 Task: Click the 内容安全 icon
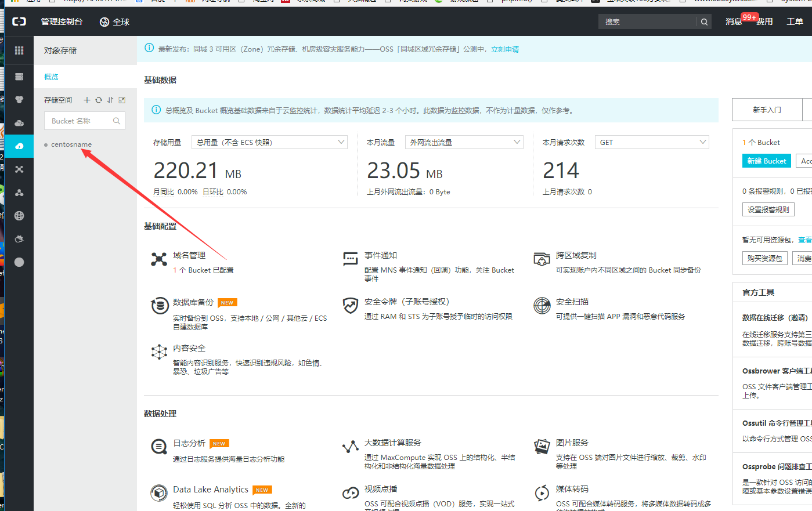click(159, 351)
